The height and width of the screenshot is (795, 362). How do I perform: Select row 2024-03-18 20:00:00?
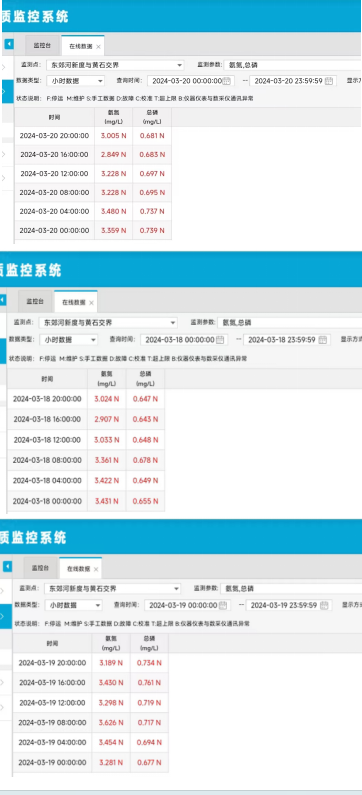click(86, 399)
